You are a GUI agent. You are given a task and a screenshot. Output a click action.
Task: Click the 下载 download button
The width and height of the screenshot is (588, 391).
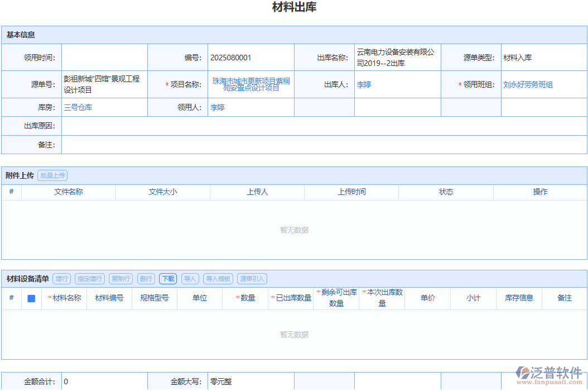[167, 279]
